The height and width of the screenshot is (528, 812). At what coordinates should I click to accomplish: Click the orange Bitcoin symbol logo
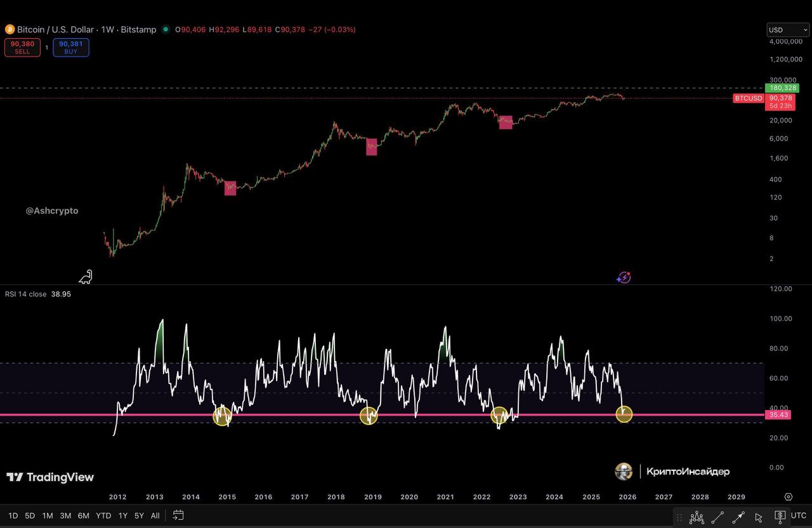click(x=10, y=29)
